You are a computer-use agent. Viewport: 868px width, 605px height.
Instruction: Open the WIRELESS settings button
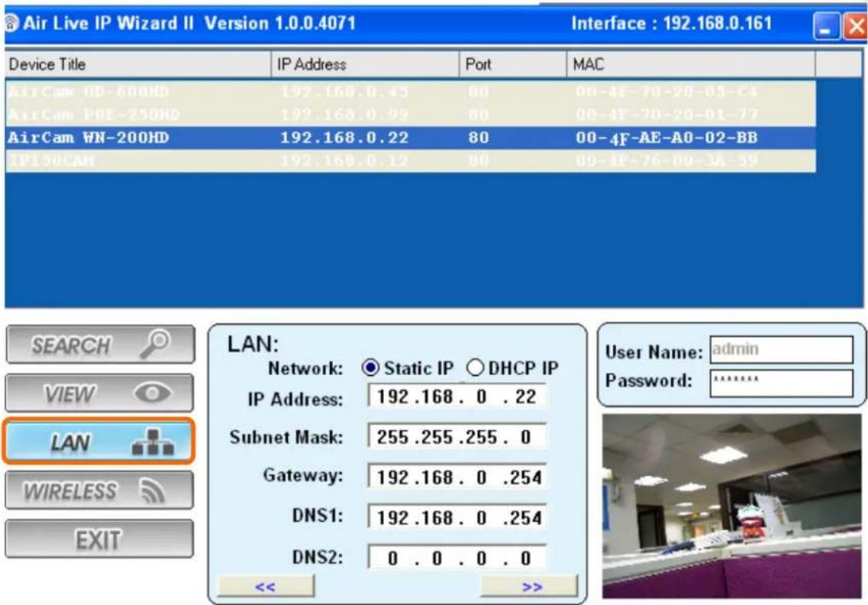[100, 490]
